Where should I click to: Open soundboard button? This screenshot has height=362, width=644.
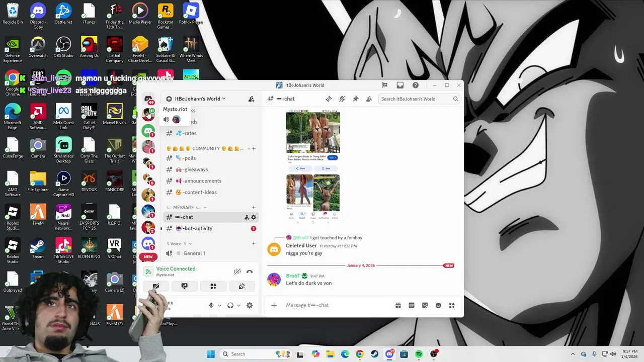point(242,286)
